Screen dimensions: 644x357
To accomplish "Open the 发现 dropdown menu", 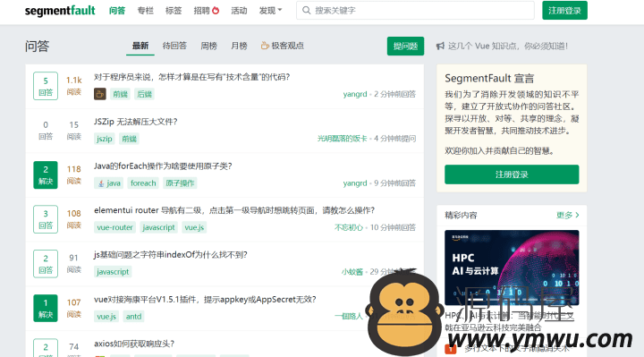I will coord(270,11).
